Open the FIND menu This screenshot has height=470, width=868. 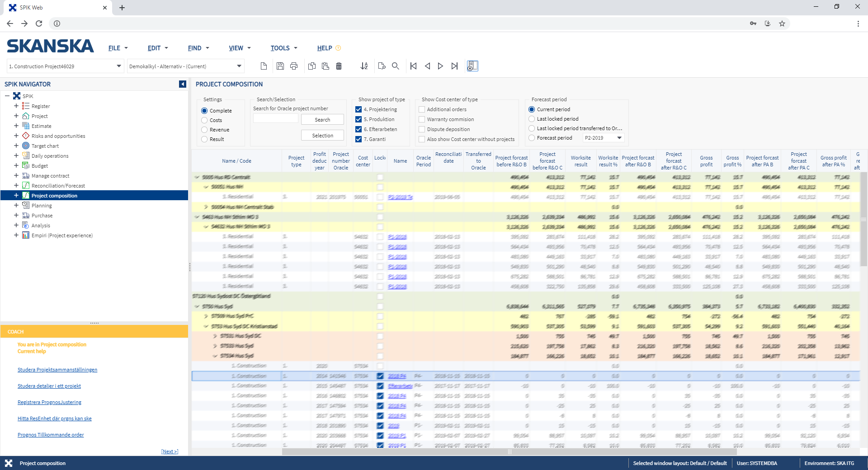point(198,48)
